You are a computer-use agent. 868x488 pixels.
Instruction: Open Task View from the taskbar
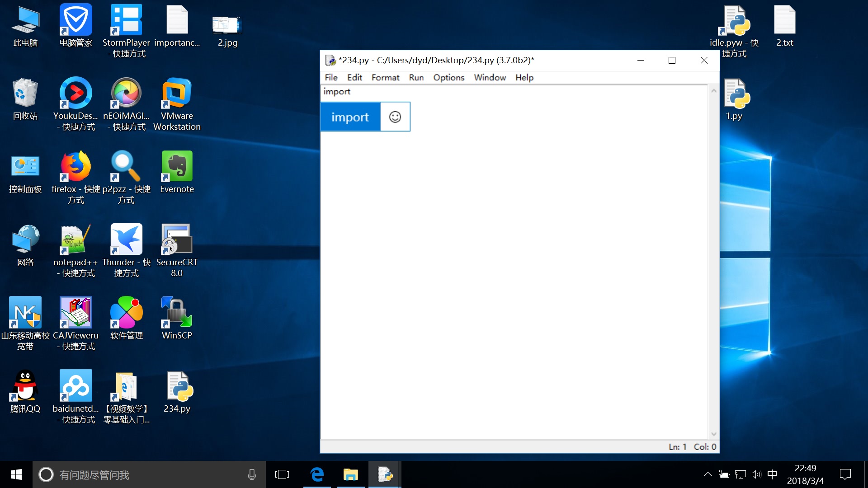282,474
